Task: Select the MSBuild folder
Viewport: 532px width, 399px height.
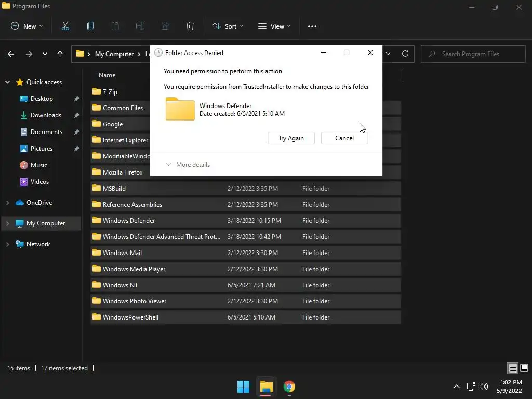Action: coord(246,188)
